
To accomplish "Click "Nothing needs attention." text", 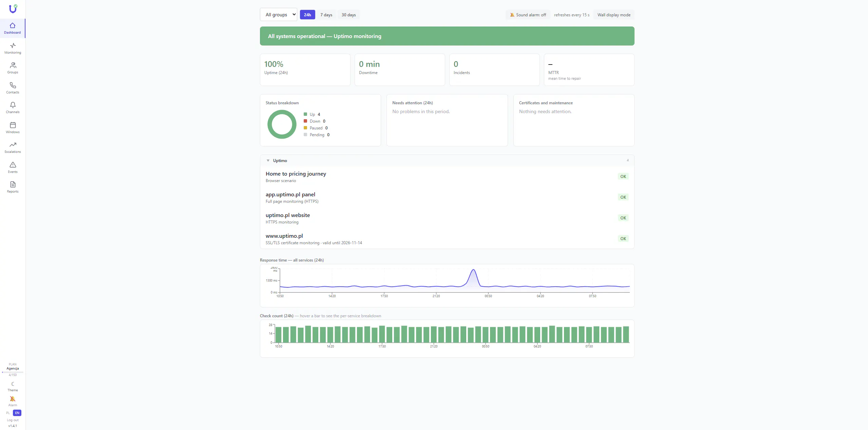I will tap(545, 112).
